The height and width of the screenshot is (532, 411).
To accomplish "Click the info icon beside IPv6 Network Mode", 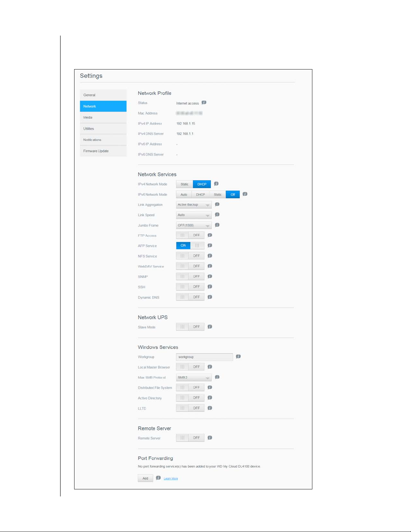I will [245, 194].
